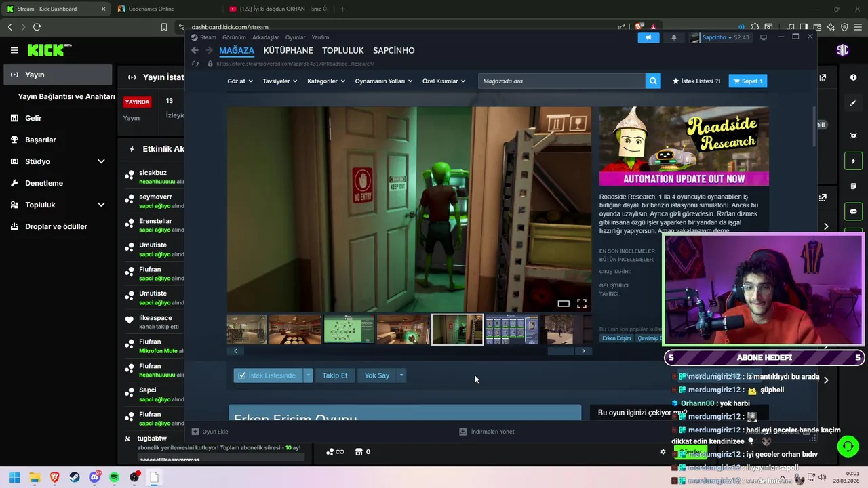Open the Windows Start menu
This screenshot has height=488, width=868.
click(x=14, y=477)
